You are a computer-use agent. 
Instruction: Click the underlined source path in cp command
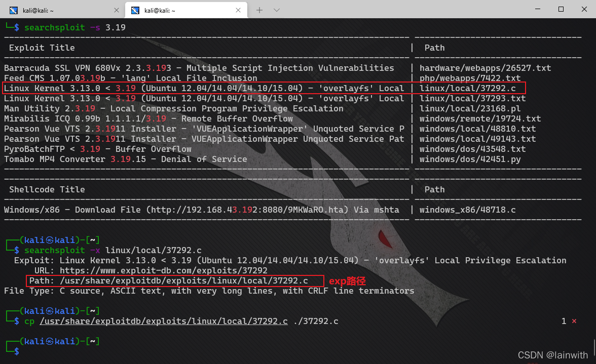click(163, 321)
